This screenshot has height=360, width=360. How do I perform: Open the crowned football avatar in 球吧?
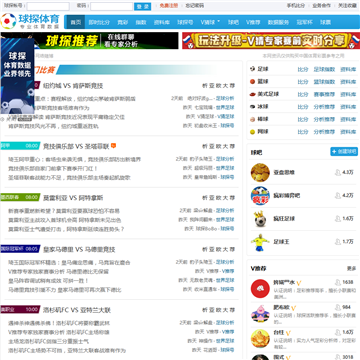tap(260, 219)
